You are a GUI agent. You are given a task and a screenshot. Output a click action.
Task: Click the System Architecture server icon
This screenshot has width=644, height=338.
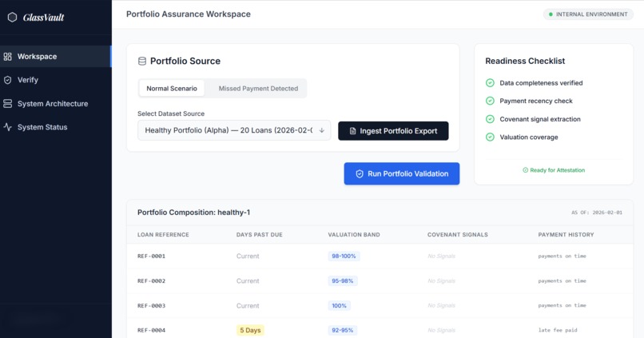[x=7, y=104]
